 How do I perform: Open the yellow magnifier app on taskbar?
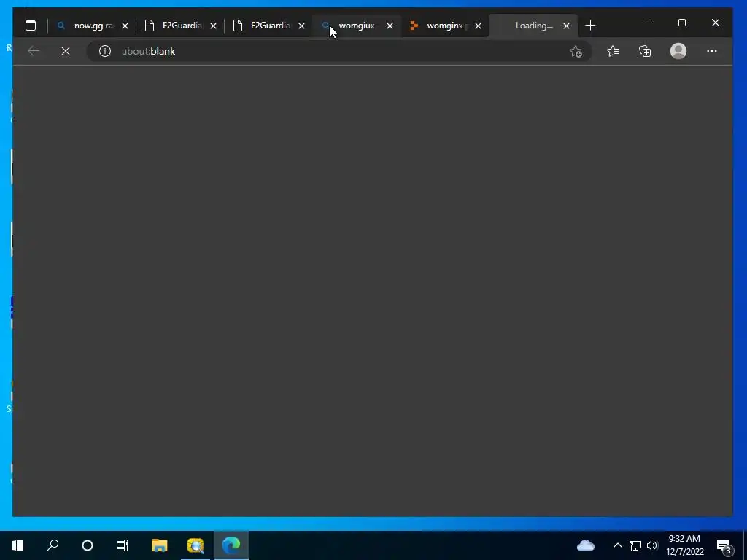pyautogui.click(x=196, y=545)
